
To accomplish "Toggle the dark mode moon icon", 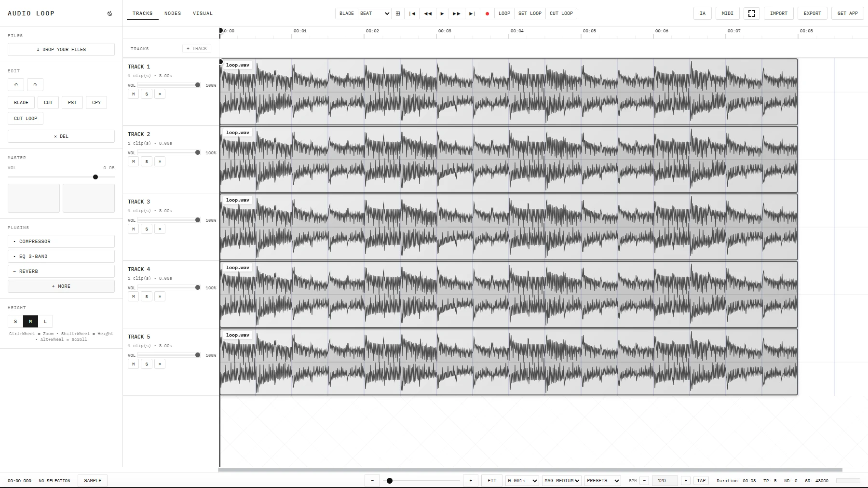I will pos(110,14).
